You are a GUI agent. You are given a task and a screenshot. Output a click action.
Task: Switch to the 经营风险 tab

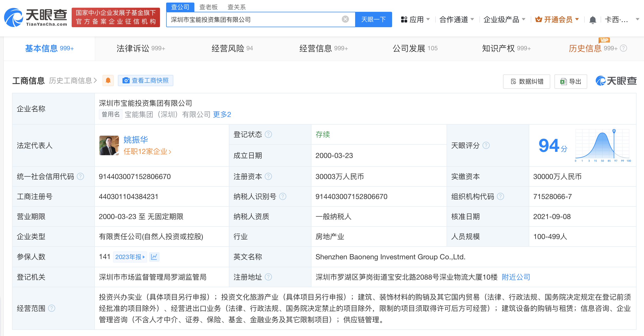tap(232, 48)
